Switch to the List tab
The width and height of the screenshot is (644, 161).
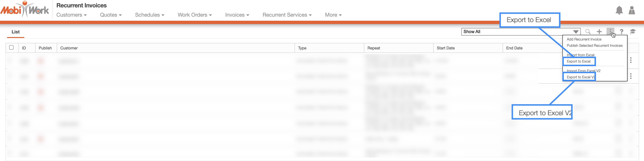pyautogui.click(x=15, y=32)
